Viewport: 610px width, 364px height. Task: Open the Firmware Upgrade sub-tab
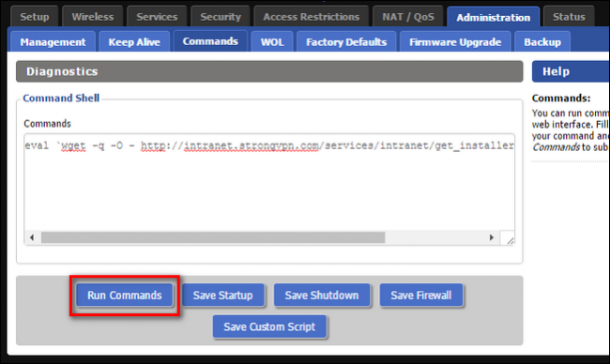point(455,41)
